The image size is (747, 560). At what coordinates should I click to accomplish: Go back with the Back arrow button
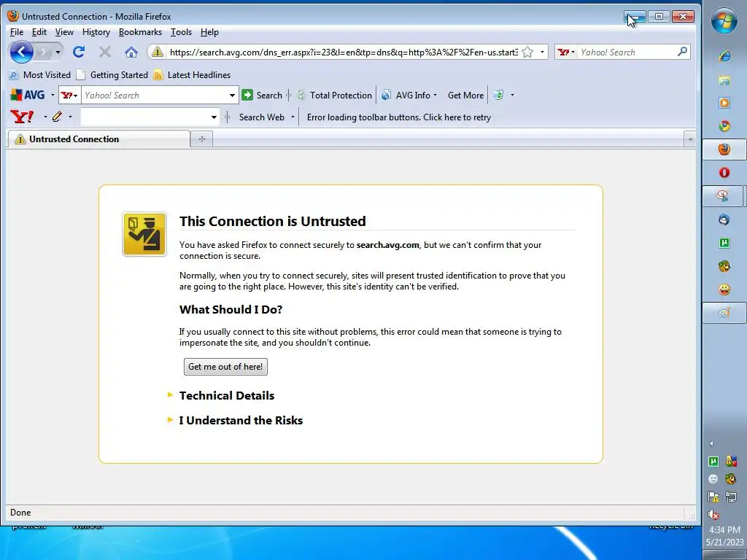[21, 52]
